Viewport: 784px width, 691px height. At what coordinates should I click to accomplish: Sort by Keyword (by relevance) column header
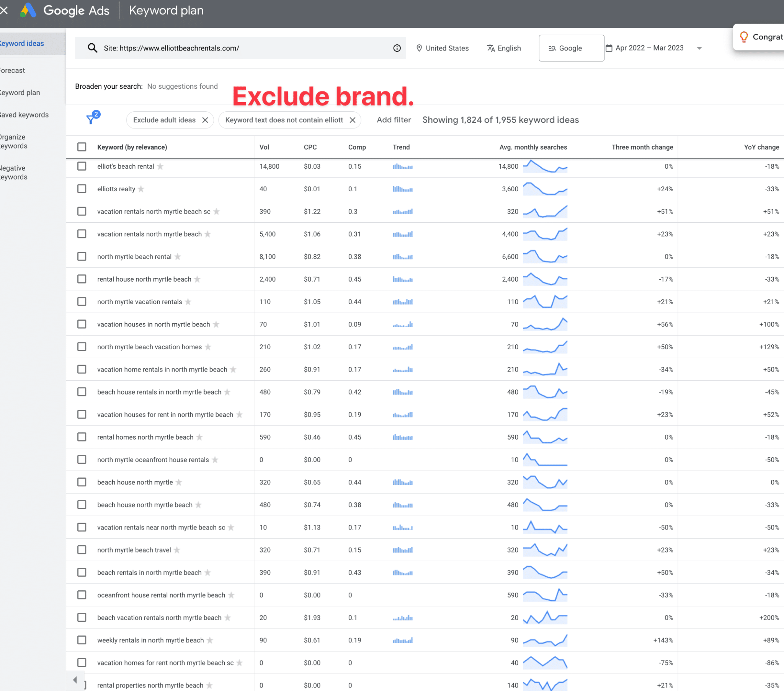(x=132, y=147)
